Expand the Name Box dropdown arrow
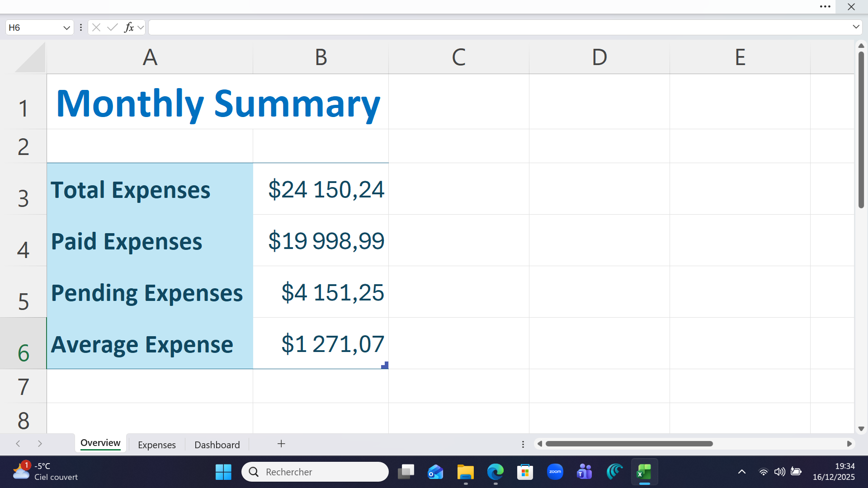868x488 pixels. (66, 28)
